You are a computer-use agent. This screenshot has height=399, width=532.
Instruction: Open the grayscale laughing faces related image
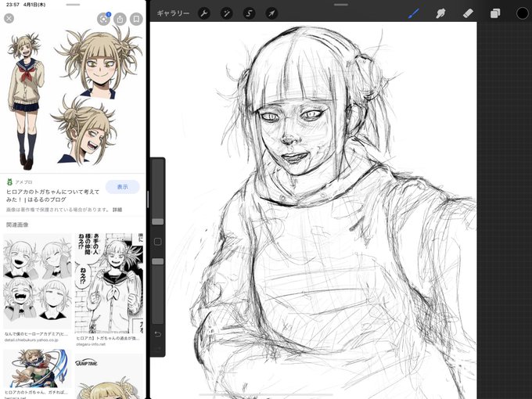38,281
